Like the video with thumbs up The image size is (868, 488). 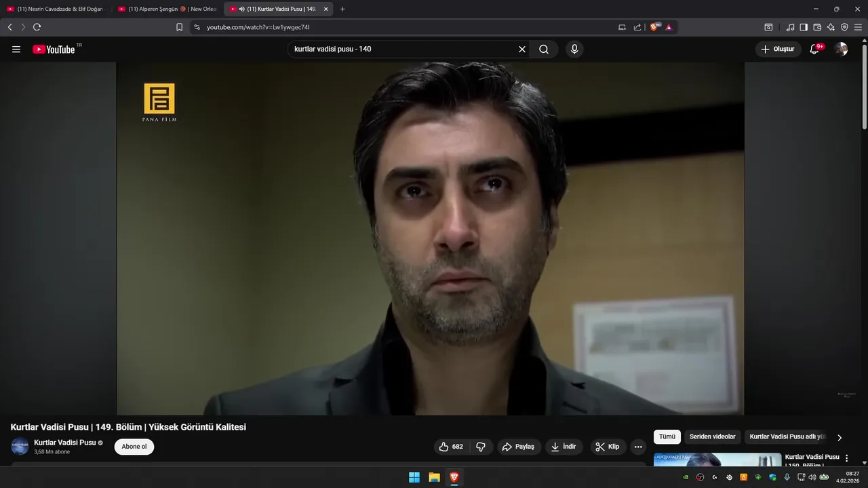[451, 447]
